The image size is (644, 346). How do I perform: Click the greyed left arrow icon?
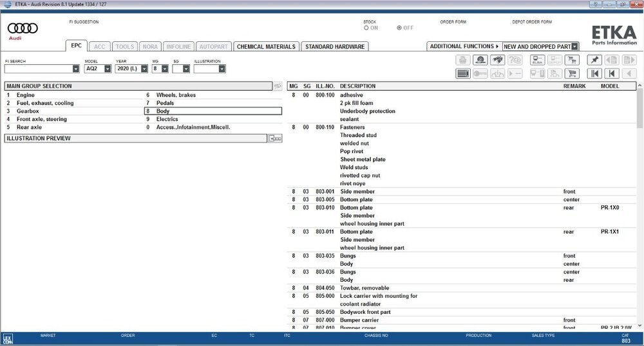point(629,73)
